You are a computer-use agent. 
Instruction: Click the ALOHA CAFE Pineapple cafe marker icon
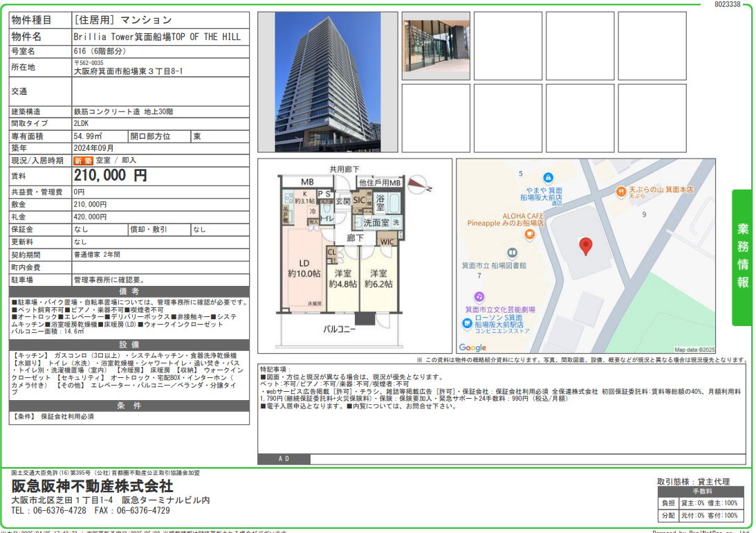[529, 235]
